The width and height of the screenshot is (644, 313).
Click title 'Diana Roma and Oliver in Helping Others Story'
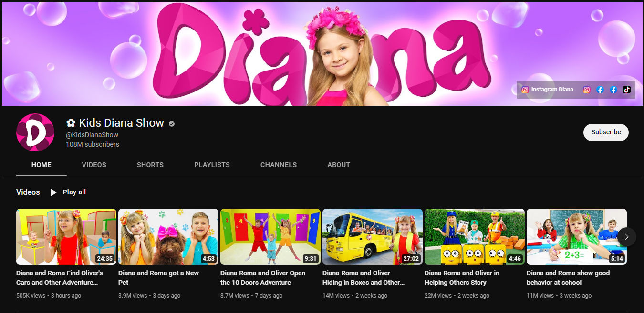coord(462,278)
